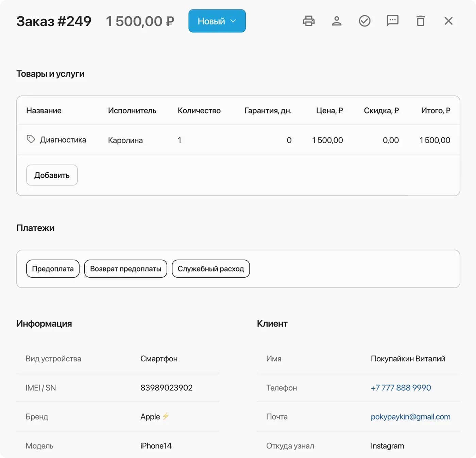
Task: Select the performer Каролина in the row
Action: pos(125,140)
